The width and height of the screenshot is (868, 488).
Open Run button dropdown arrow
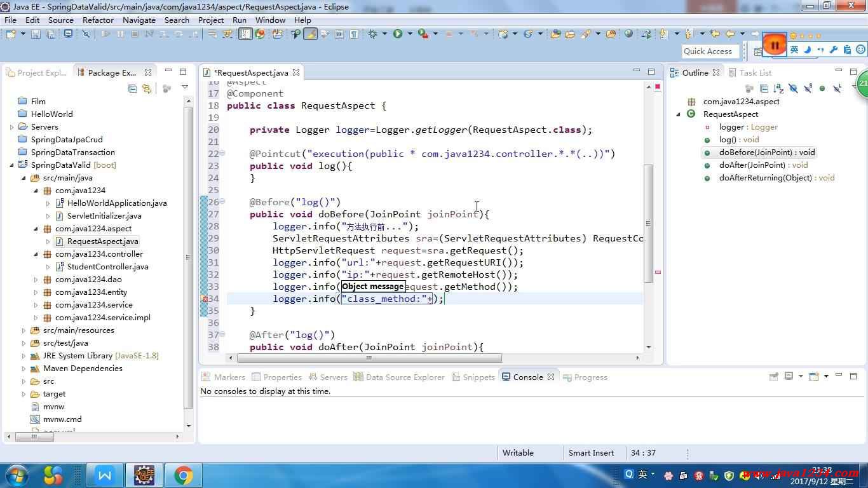pyautogui.click(x=410, y=34)
